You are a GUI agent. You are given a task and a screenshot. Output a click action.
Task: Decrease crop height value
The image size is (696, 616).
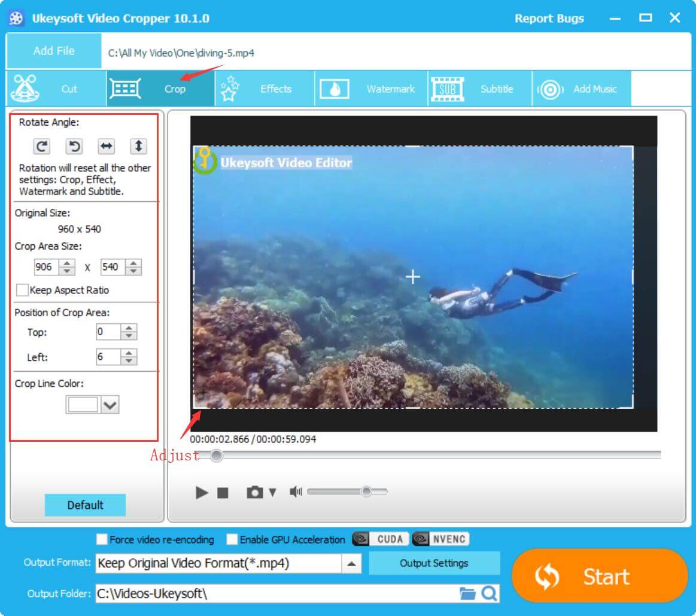133,271
